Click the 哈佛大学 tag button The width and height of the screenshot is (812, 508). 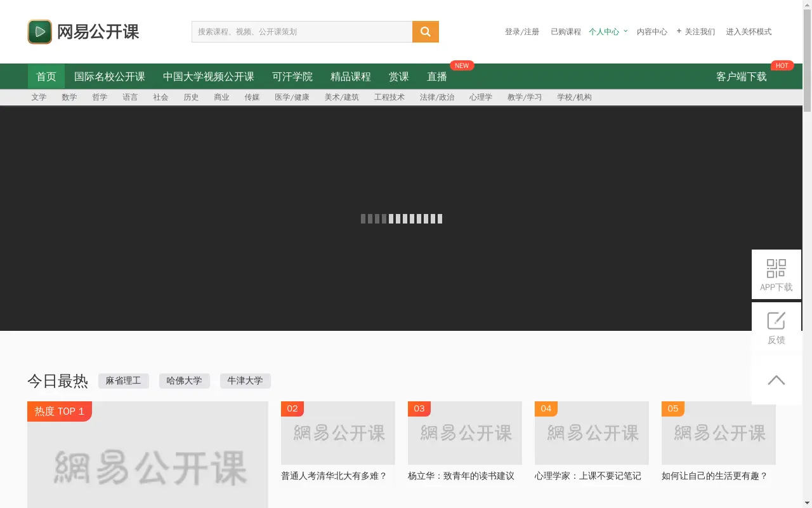point(185,381)
